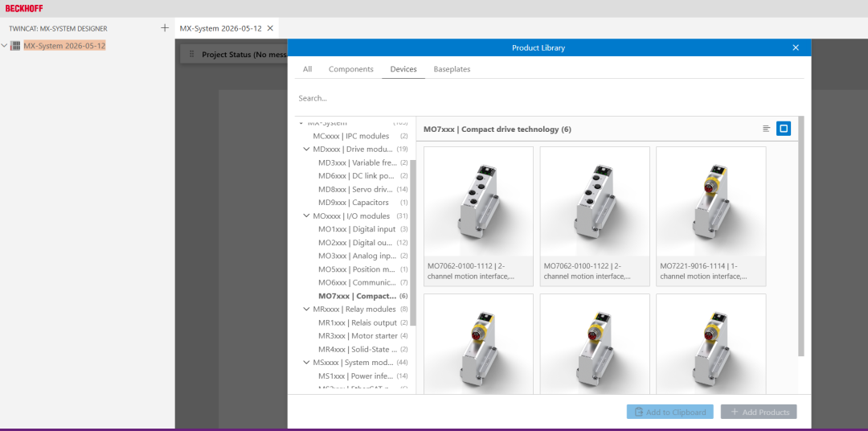Switch to list view icon in Product Library
The height and width of the screenshot is (431, 868).
766,129
